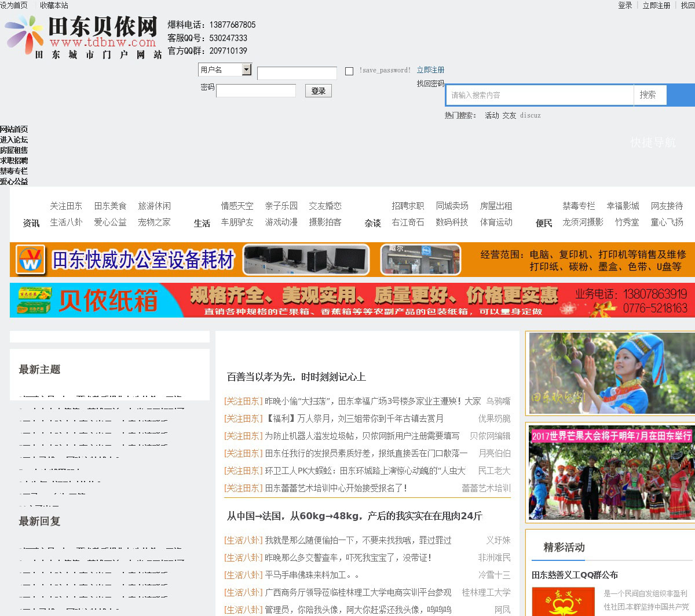This screenshot has width=695, height=616.
Task: Click hot search term discuz
Action: (530, 115)
